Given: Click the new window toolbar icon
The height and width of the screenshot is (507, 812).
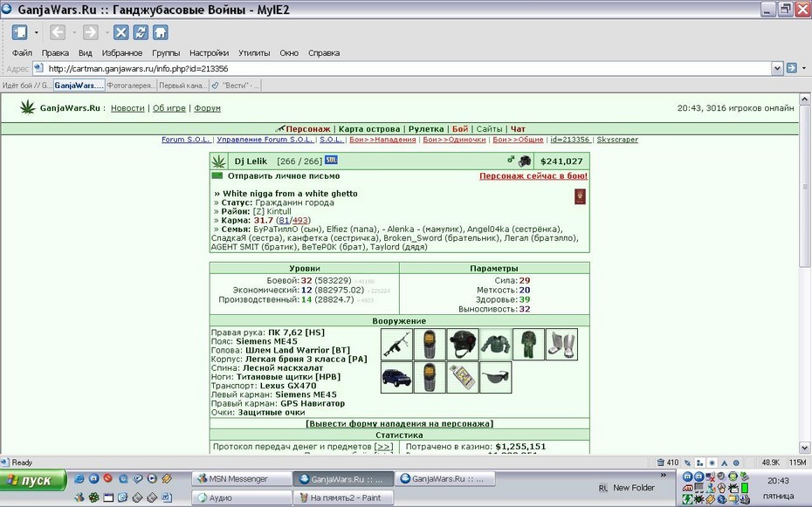Looking at the screenshot, I should (20, 32).
